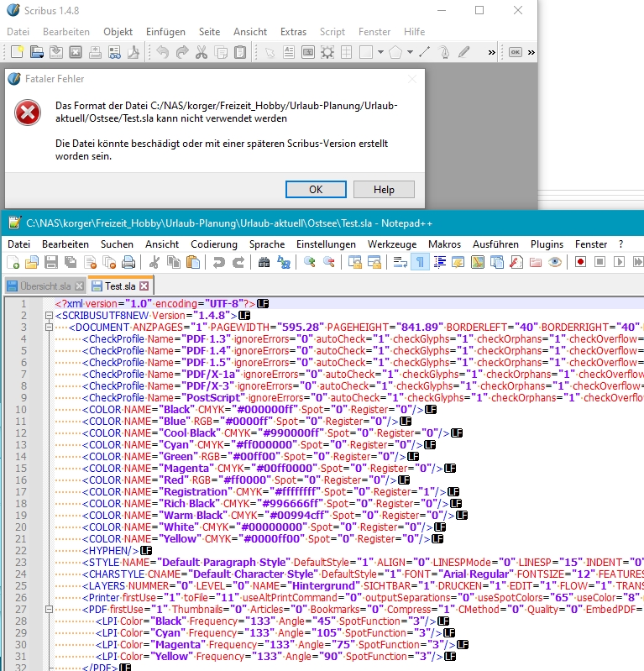The width and height of the screenshot is (644, 671).
Task: Click the Notepad++ Find binoculars icon
Action: coord(264,262)
